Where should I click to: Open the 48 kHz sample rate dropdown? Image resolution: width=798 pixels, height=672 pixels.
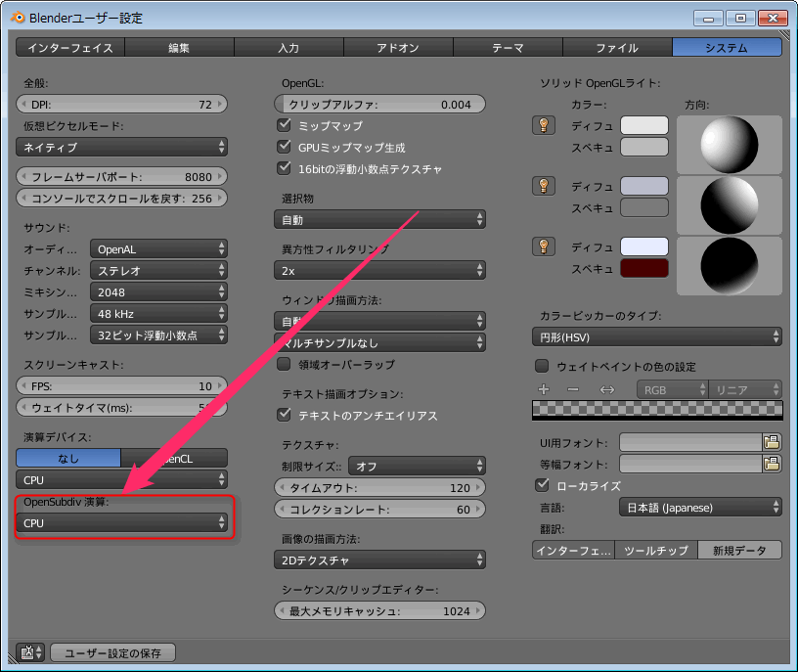tap(158, 314)
